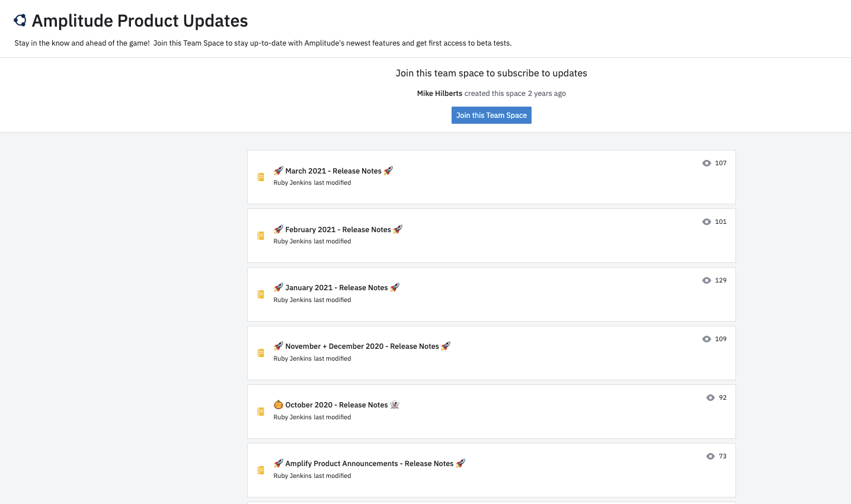851x504 pixels.
Task: Open January 2021 - Release Notes notebook
Action: [337, 288]
